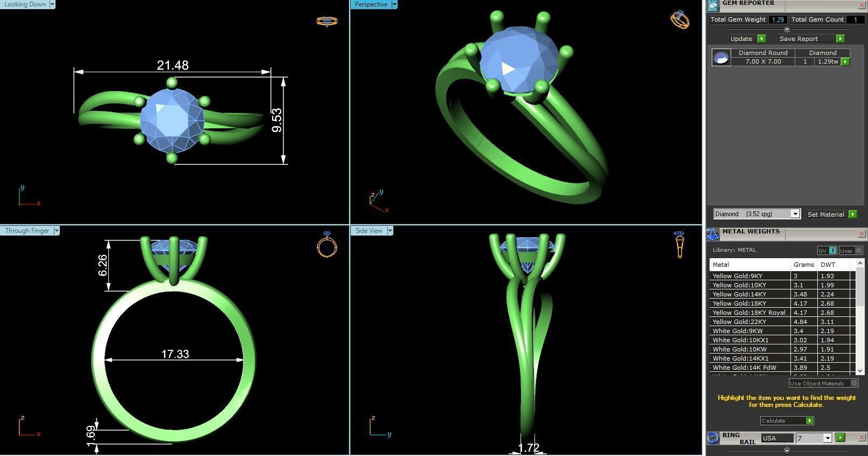The image size is (868, 456).
Task: Select the White Gold:14KX1 row
Action: (782, 358)
